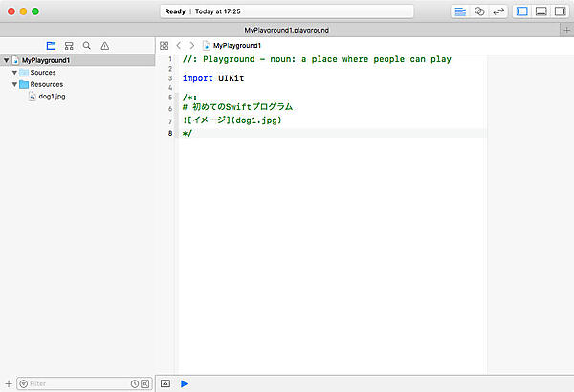
Task: Click the add file plus button
Action: (9, 383)
